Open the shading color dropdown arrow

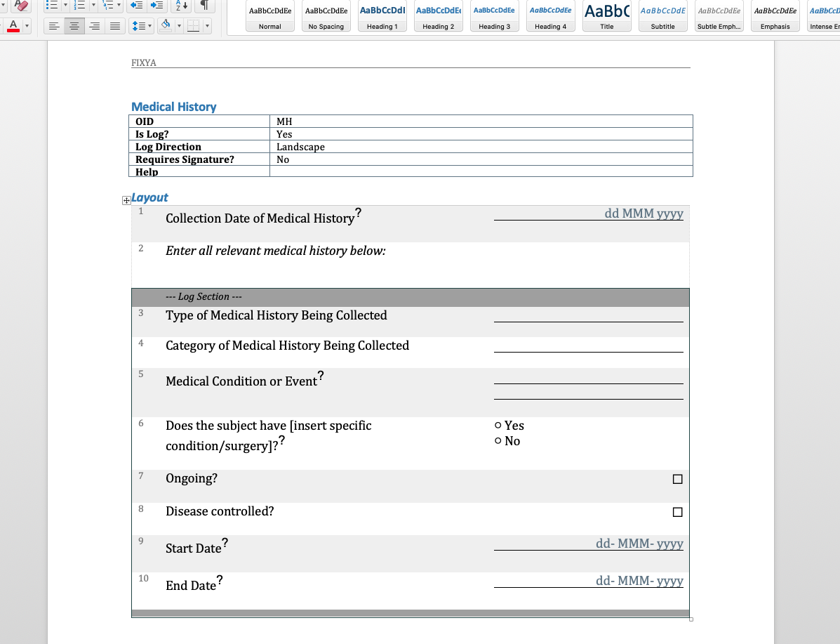179,26
